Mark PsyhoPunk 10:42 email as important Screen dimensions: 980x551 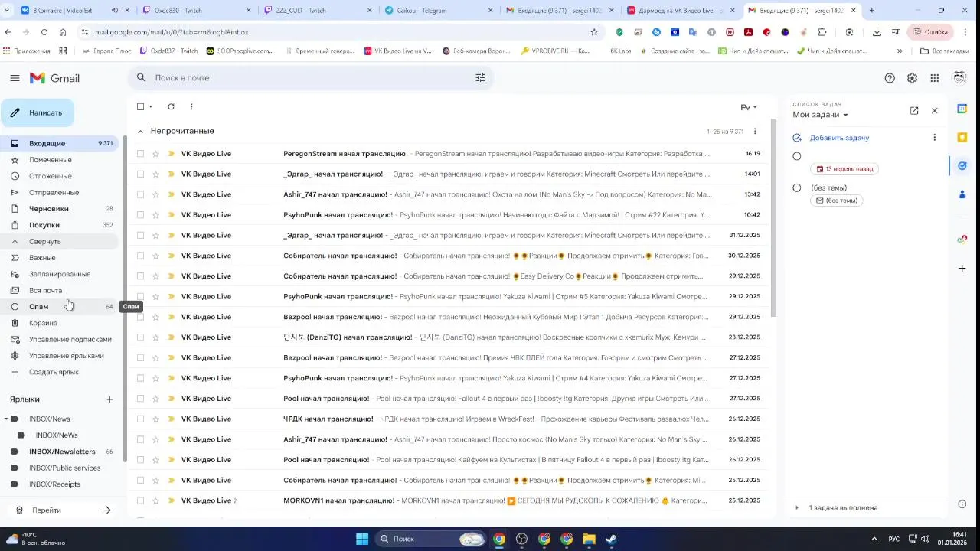pyautogui.click(x=171, y=215)
